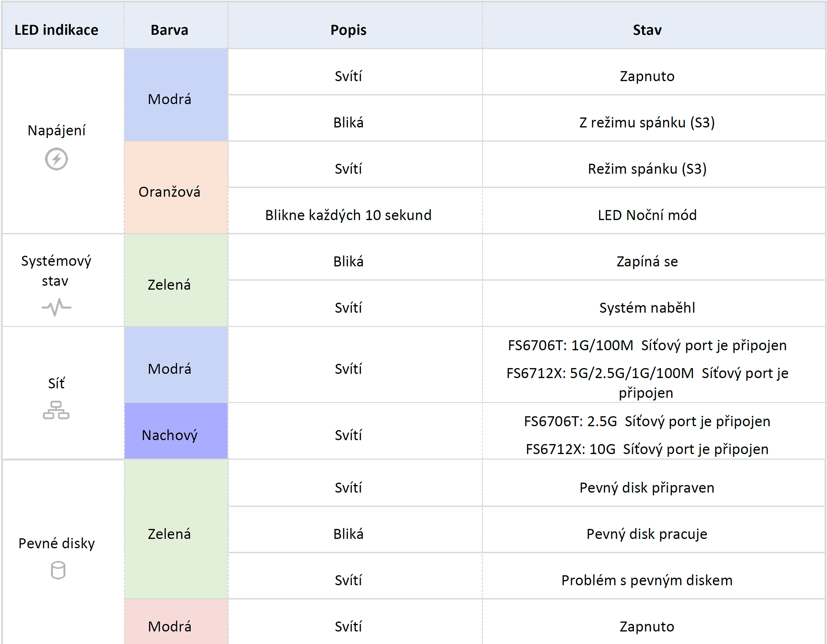Viewport: 827px width, 644px height.
Task: Click the "Systém naběhl" status cell
Action: point(647,308)
